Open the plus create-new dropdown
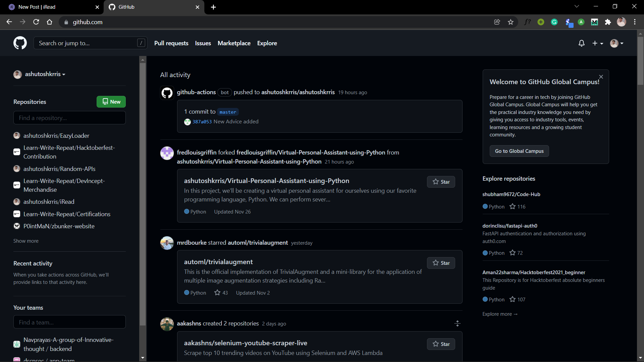644x362 pixels. click(597, 43)
